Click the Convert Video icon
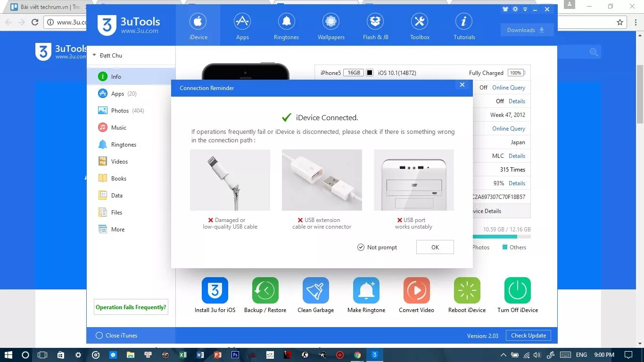 pos(417,290)
